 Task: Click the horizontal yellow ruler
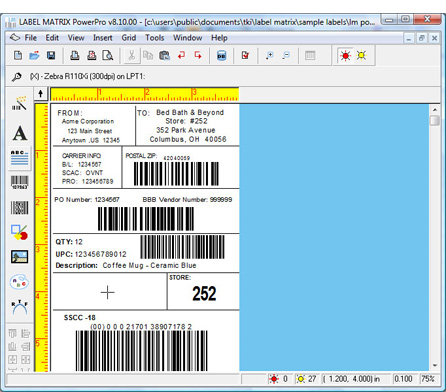tap(144, 94)
